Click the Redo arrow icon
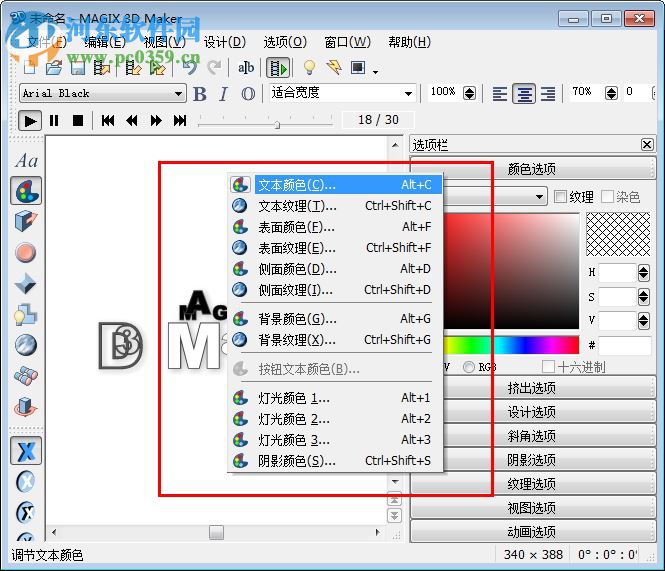The height and width of the screenshot is (571, 665). tap(215, 67)
